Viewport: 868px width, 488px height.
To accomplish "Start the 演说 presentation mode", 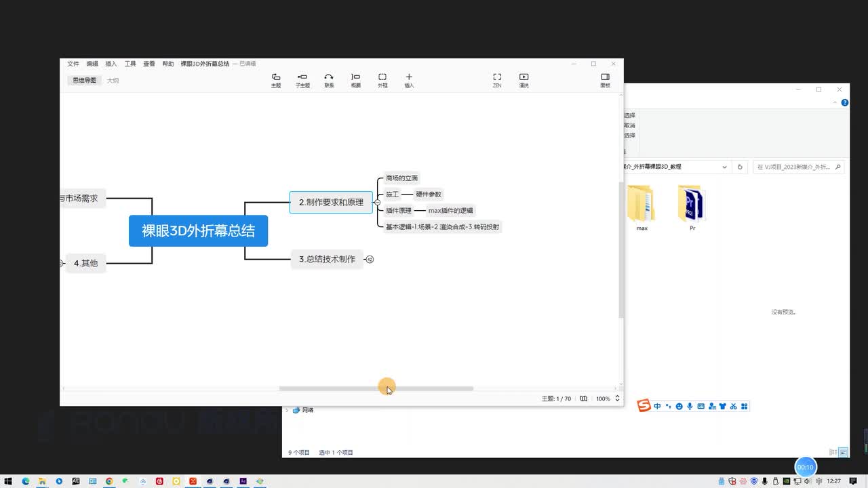I will pos(524,81).
